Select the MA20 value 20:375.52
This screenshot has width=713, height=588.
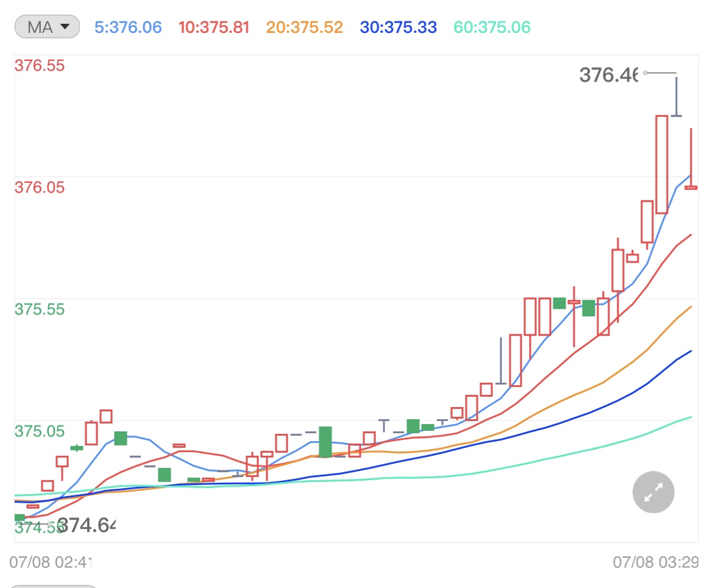pyautogui.click(x=304, y=27)
